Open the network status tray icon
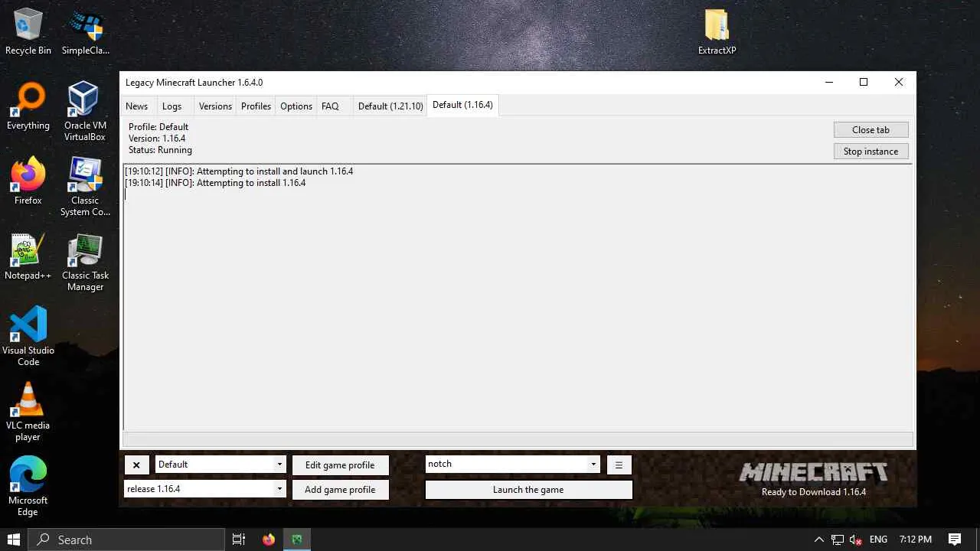980x551 pixels. tap(838, 540)
